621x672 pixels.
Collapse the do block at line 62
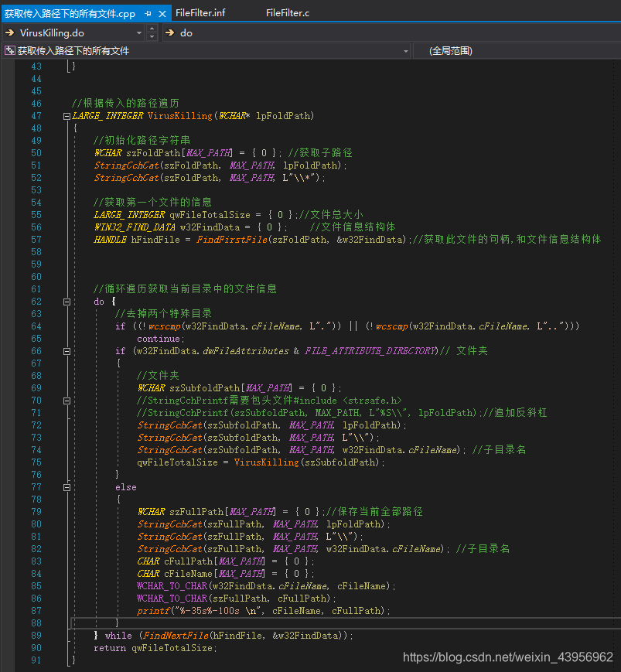tap(67, 302)
